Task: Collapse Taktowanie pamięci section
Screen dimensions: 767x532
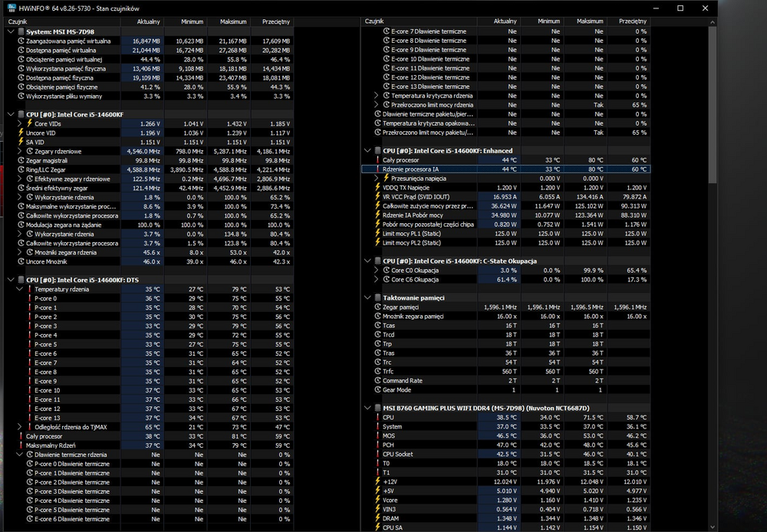Action: (x=367, y=297)
